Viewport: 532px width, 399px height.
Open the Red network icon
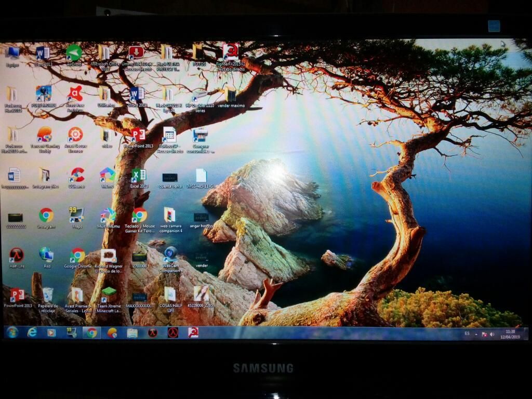[47, 258]
